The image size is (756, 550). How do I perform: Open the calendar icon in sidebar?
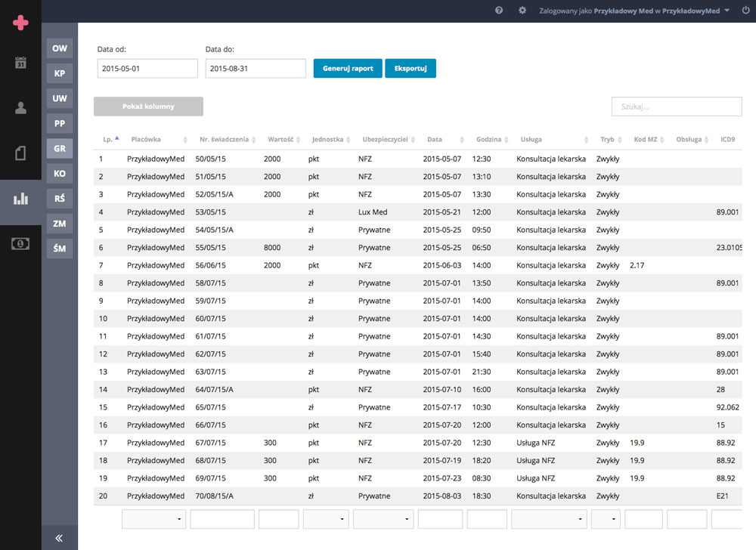20,63
